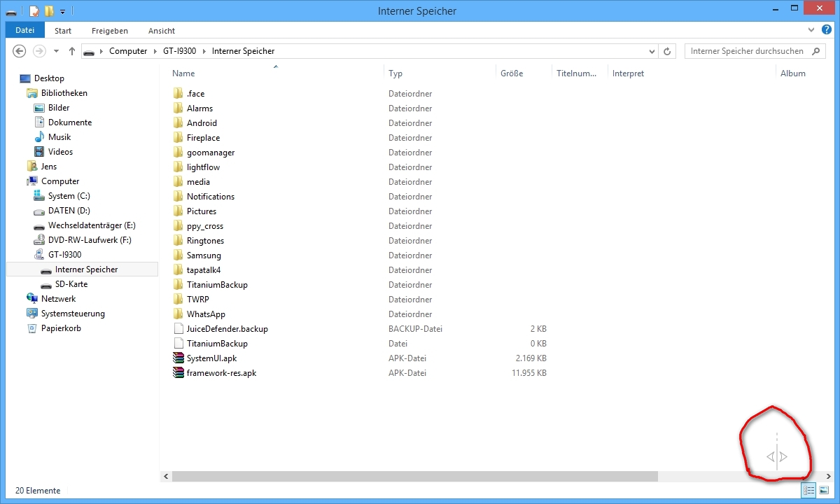Expand the Computer breadcrumb arrow

[155, 51]
